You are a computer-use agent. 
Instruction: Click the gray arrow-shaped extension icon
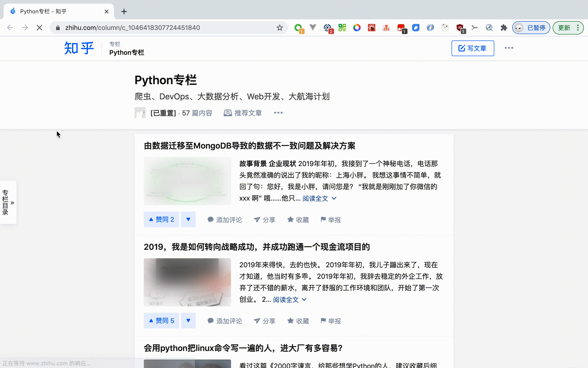click(x=474, y=28)
